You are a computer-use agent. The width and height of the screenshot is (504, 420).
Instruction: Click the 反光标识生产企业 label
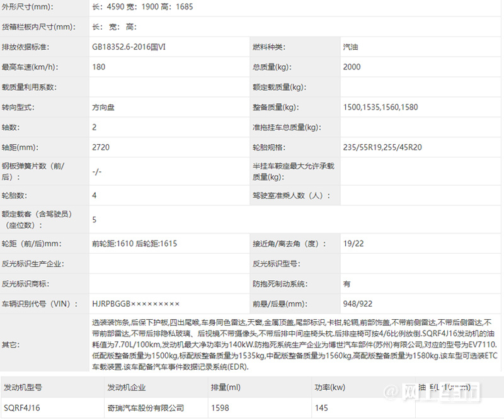[x=33, y=264]
